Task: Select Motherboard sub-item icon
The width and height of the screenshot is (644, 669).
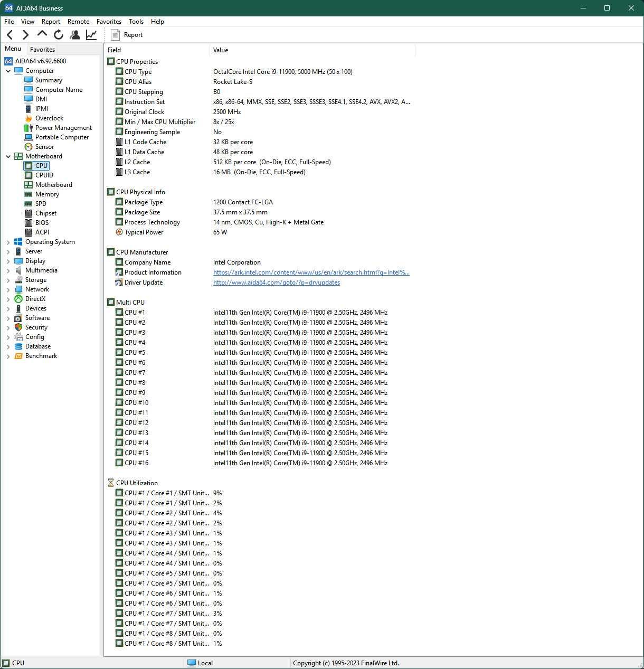Action: pyautogui.click(x=29, y=185)
